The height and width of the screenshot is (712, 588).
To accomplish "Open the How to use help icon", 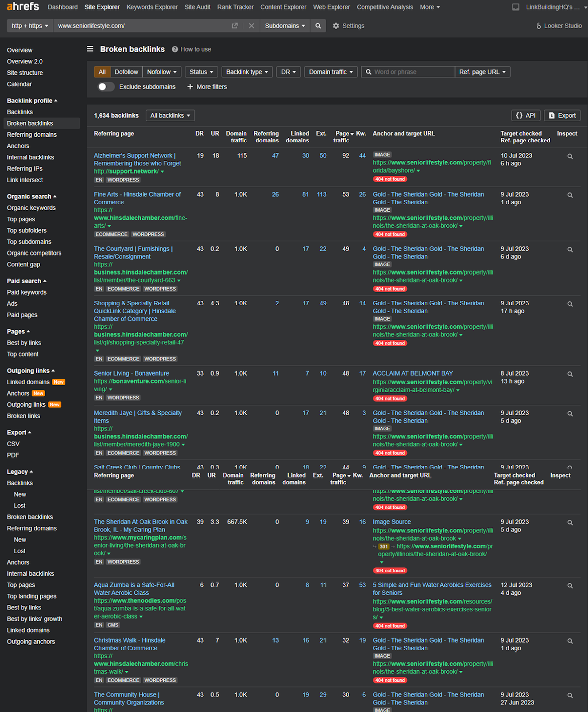I will tap(175, 49).
